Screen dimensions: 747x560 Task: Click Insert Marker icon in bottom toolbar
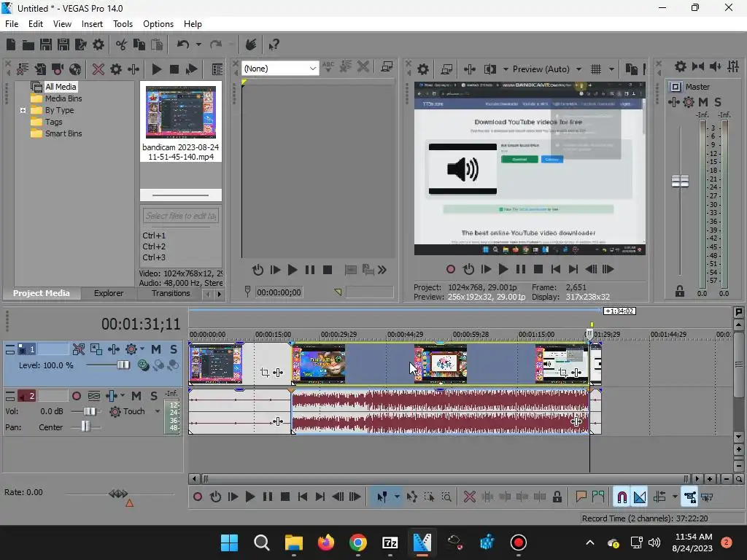(x=581, y=497)
